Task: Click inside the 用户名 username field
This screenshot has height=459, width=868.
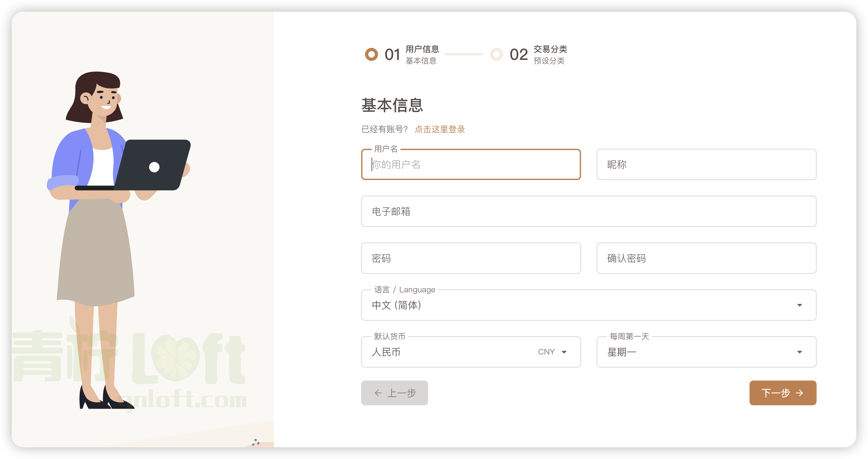Action: point(470,165)
